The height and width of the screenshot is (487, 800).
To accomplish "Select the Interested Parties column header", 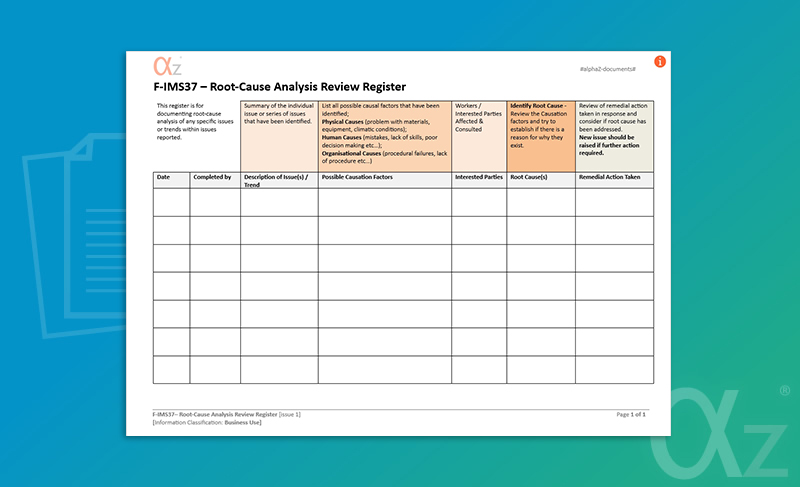I will [x=479, y=177].
